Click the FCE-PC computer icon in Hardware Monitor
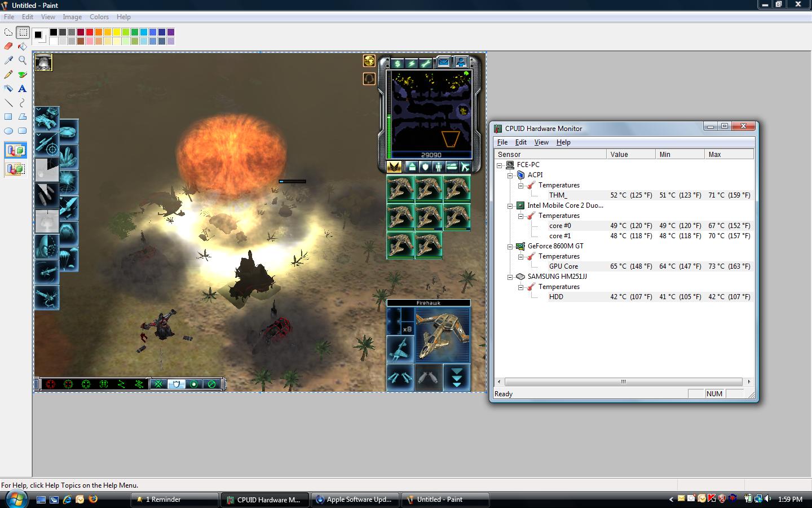The width and height of the screenshot is (812, 508). (x=510, y=165)
